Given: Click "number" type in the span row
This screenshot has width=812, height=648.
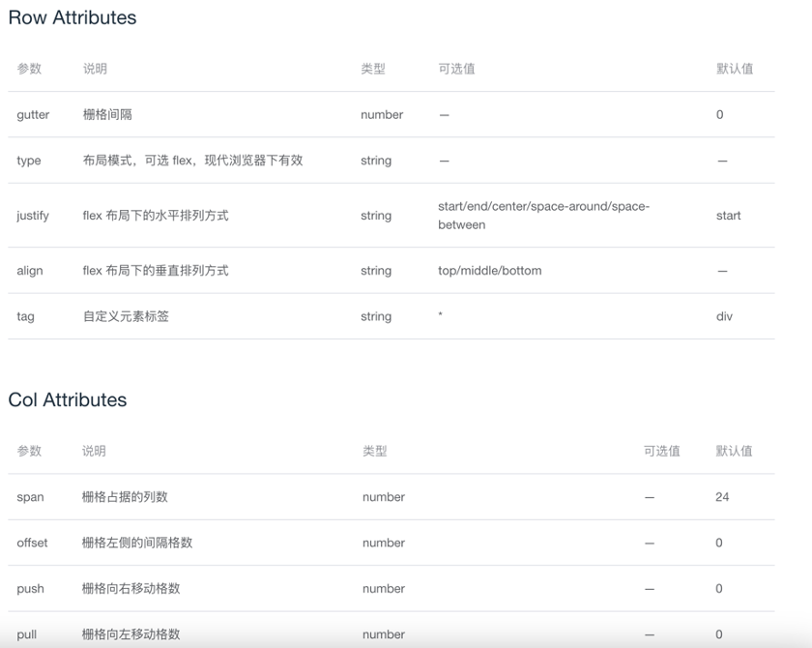Looking at the screenshot, I should (x=384, y=497).
